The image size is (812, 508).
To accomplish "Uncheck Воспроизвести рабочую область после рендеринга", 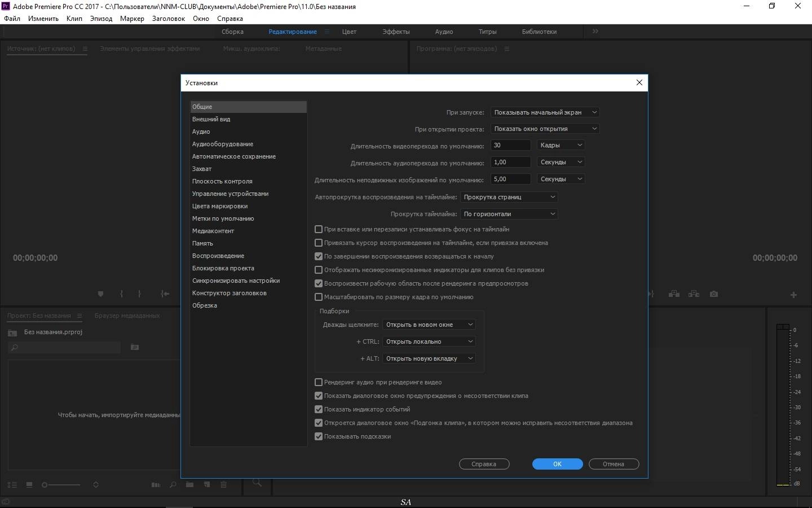I will point(319,283).
